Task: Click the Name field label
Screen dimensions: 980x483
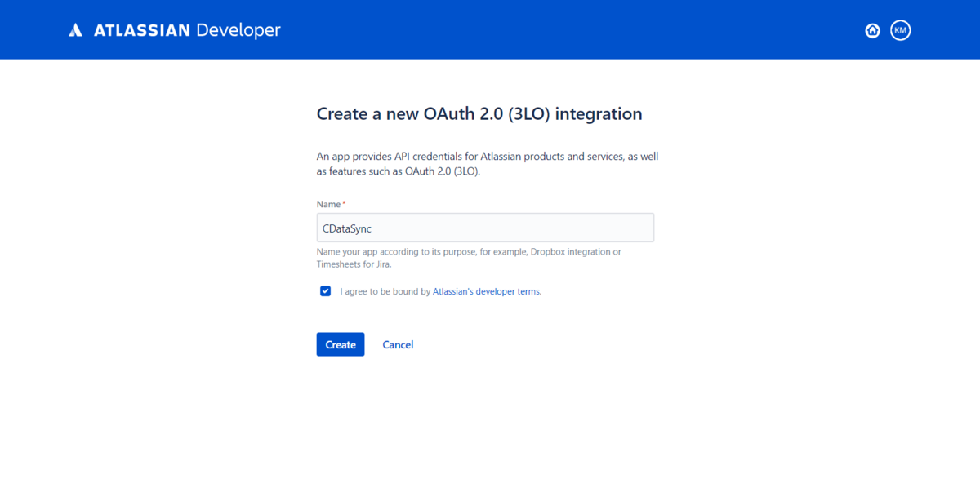Action: coord(331,203)
